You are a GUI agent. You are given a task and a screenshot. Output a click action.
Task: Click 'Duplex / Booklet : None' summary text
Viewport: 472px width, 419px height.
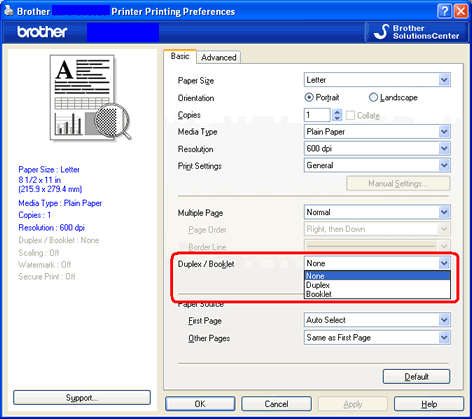[59, 240]
